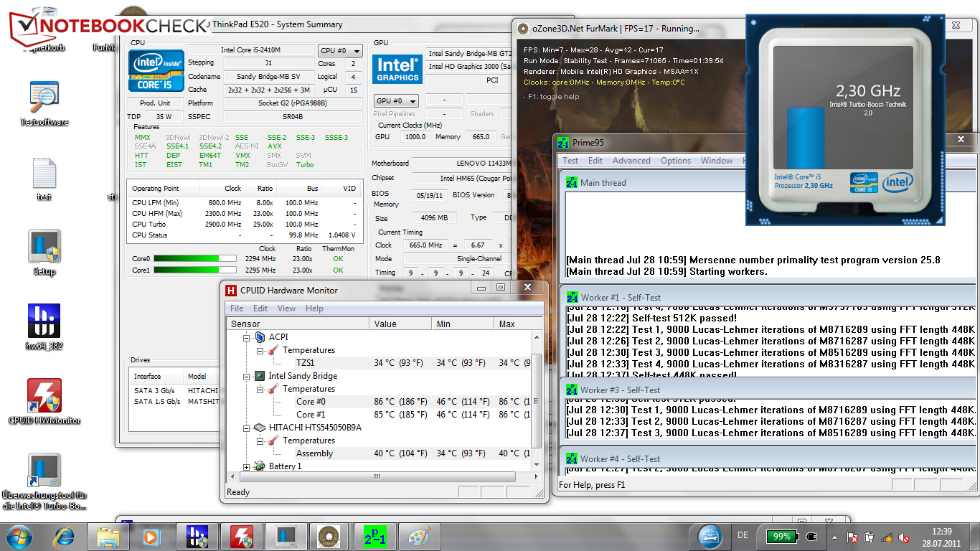Click the network signal tray icon
Image resolution: width=980 pixels, height=551 pixels.
(x=887, y=537)
